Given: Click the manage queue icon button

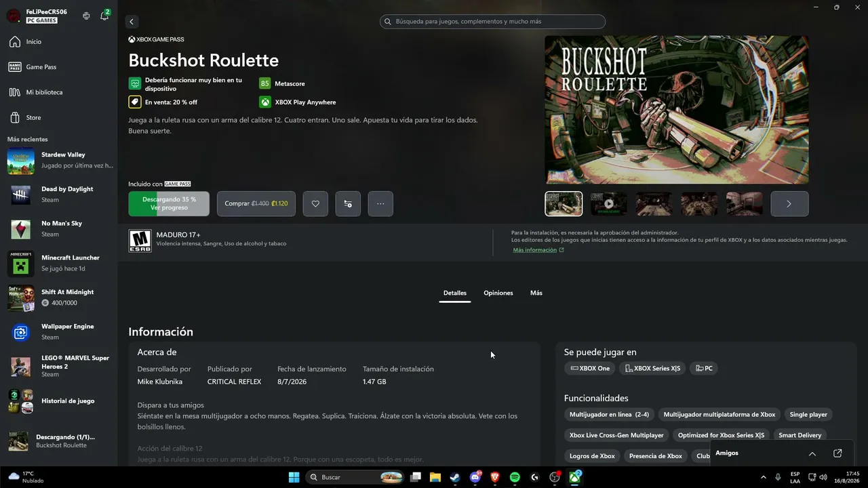Looking at the screenshot, I should tap(348, 203).
